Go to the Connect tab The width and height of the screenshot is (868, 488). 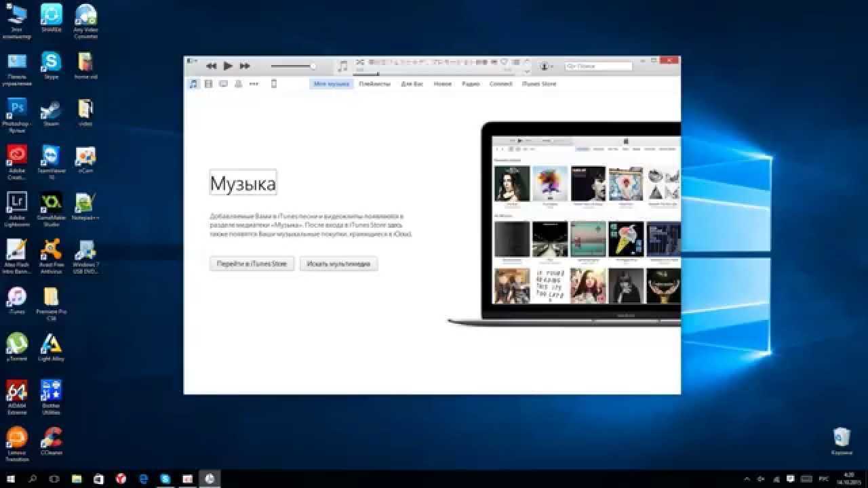pos(501,84)
